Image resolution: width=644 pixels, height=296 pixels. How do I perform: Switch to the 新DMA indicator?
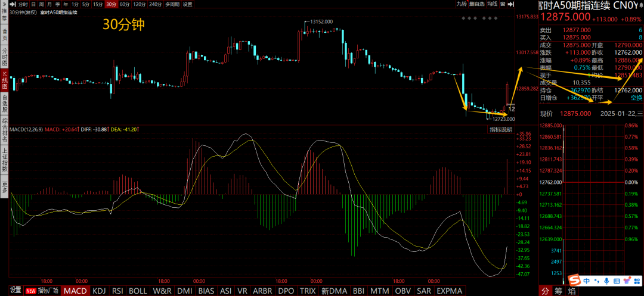334,291
